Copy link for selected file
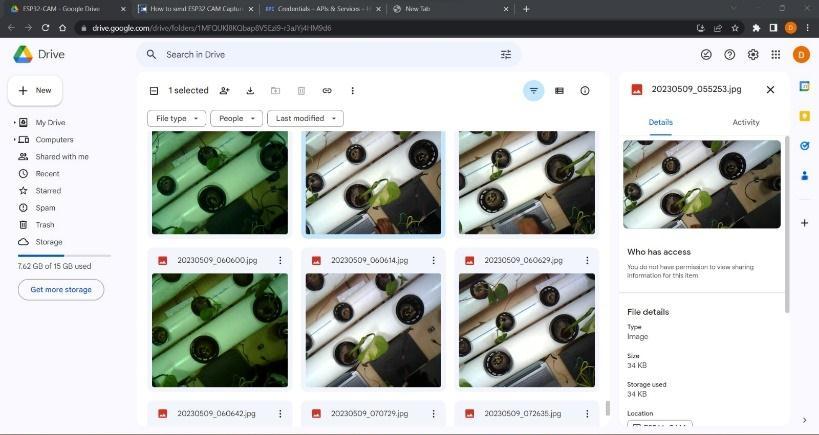 (x=327, y=90)
